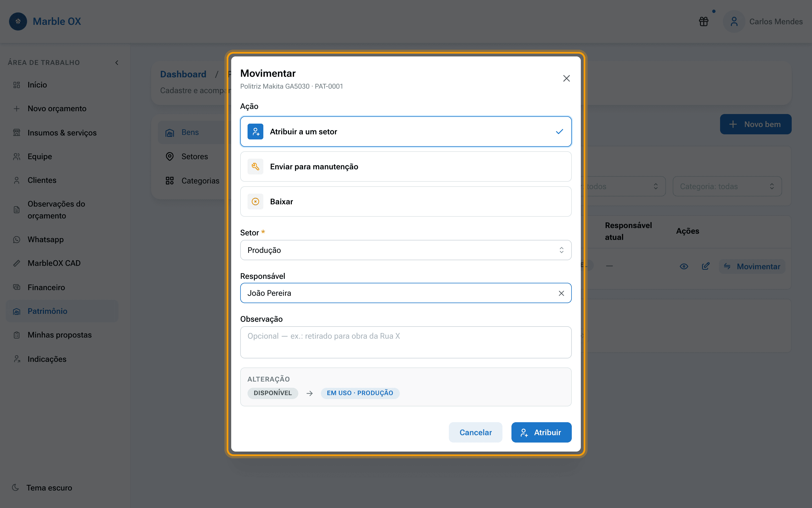The width and height of the screenshot is (812, 508).
Task: Select the Enviar para manutenção option
Action: pyautogui.click(x=406, y=167)
